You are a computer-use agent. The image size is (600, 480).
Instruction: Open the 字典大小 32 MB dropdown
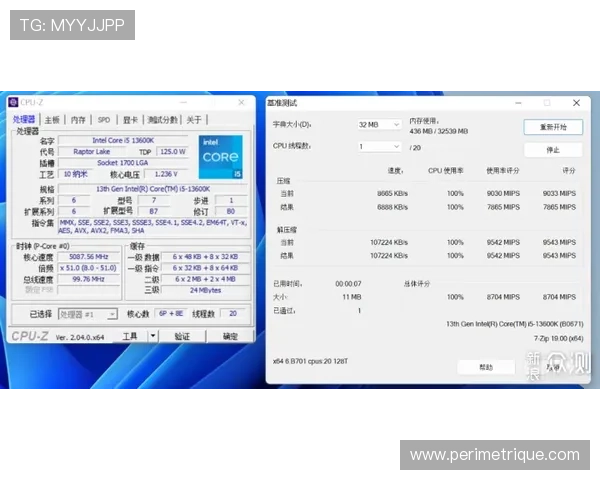point(380,125)
